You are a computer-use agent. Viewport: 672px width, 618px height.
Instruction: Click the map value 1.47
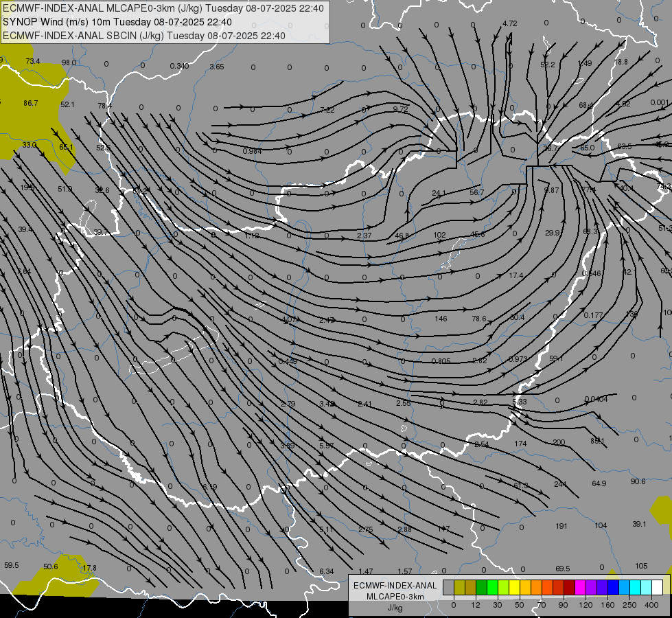point(366,571)
